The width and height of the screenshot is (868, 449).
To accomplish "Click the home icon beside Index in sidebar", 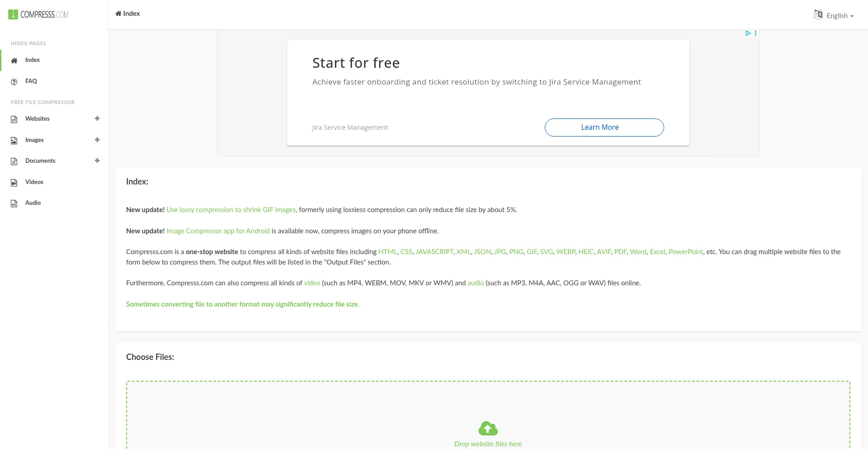I will click(x=14, y=61).
